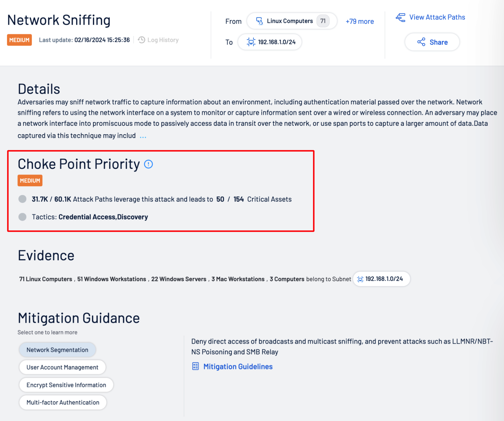This screenshot has height=421, width=504.
Task: Choose Multi-factor Authentication guidance tab
Action: 63,402
